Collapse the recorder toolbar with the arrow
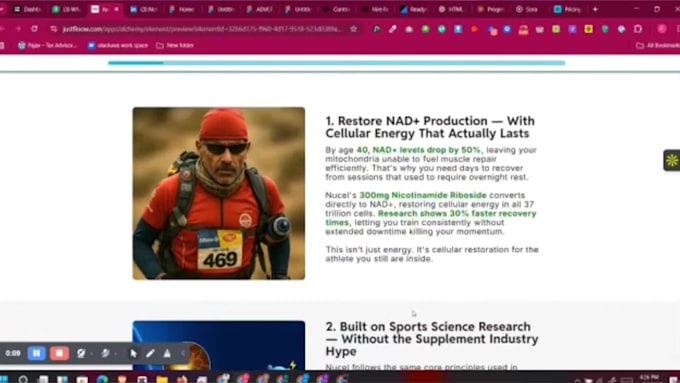The image size is (680, 383). [x=183, y=354]
